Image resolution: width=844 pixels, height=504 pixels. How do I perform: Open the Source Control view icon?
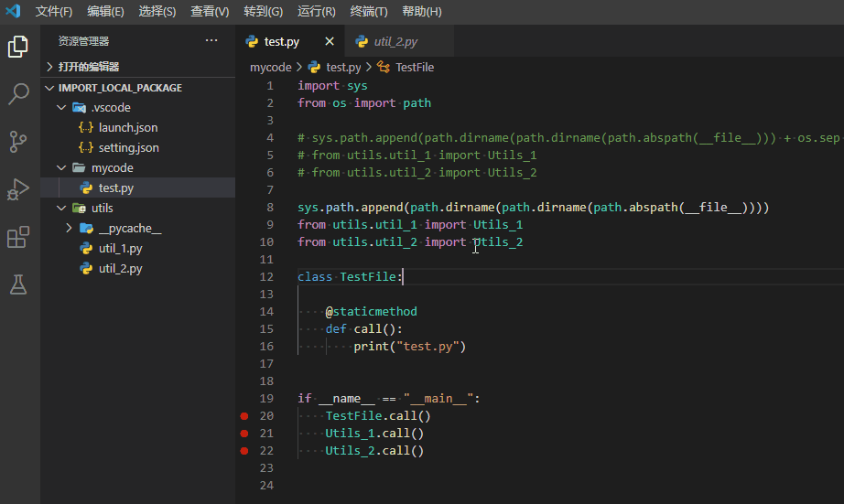point(18,142)
